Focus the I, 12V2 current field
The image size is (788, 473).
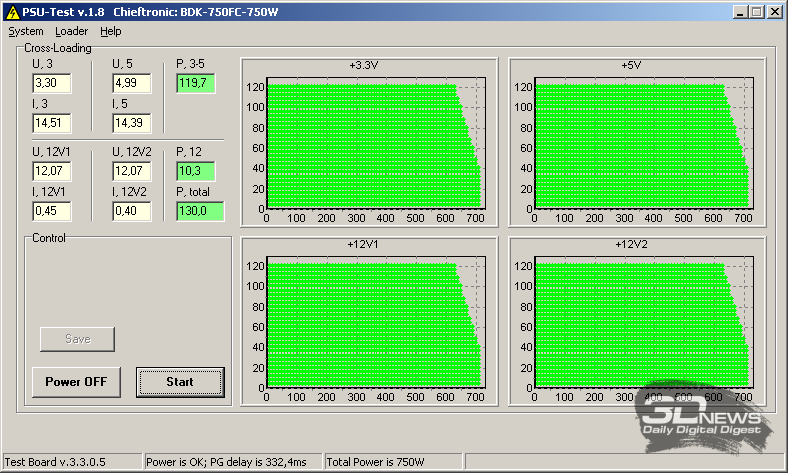click(131, 211)
